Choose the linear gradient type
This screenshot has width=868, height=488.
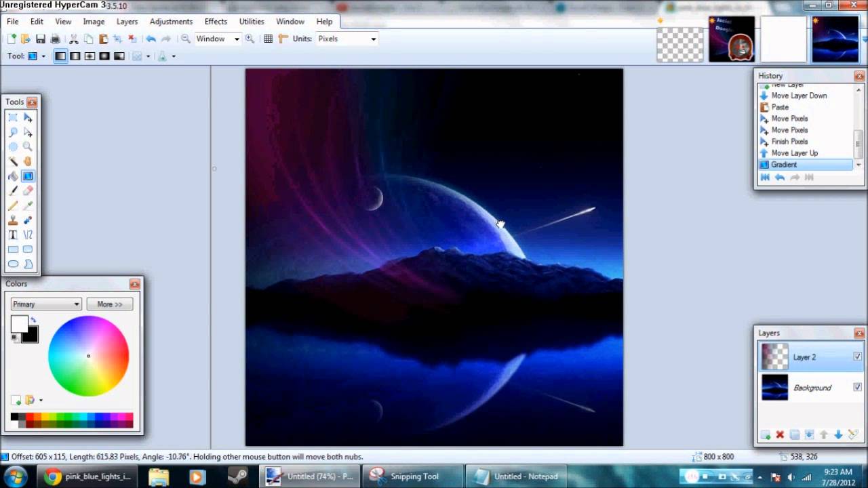(x=60, y=56)
